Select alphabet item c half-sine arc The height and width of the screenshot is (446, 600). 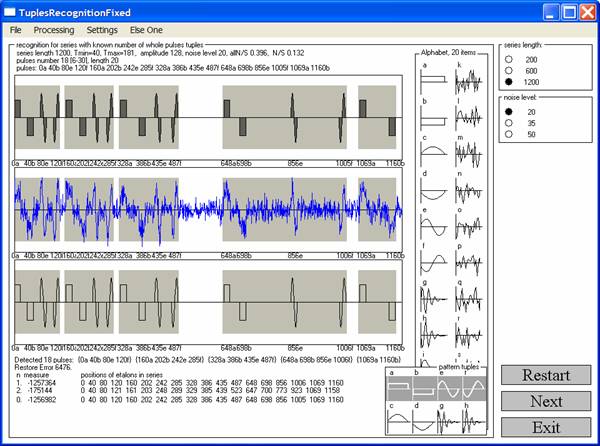pos(434,154)
